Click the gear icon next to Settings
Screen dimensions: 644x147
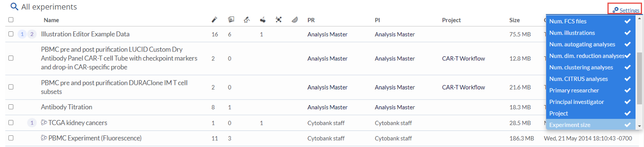[x=615, y=10]
